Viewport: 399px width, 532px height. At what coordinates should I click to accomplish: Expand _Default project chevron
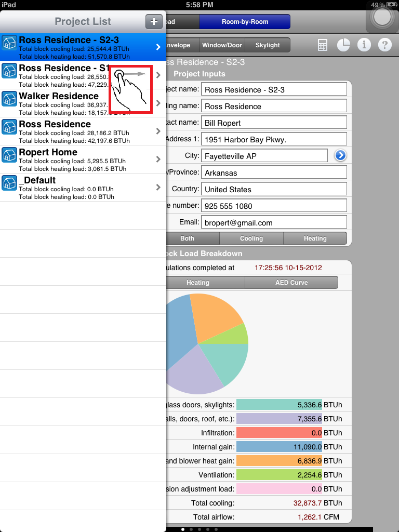[x=158, y=187]
